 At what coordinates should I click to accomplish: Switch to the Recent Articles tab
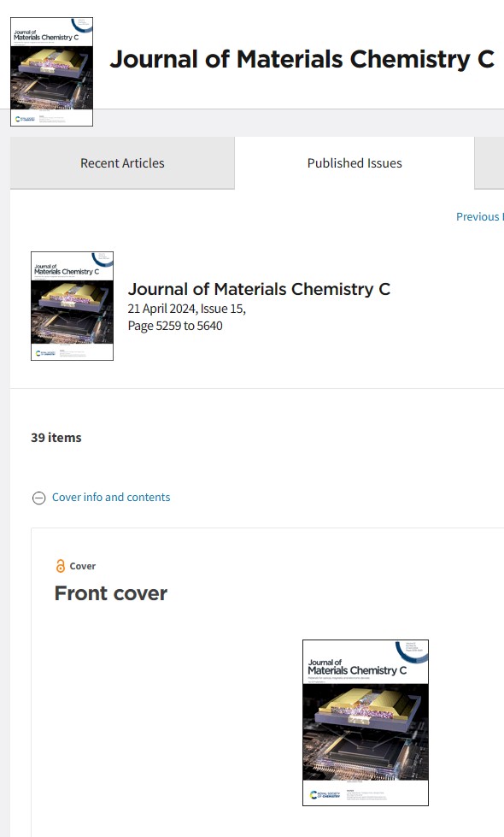tap(122, 162)
